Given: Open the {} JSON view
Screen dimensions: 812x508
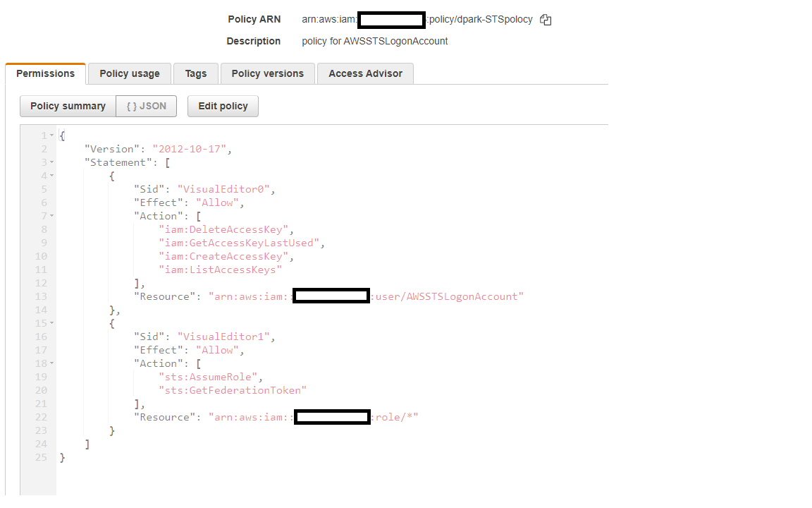Looking at the screenshot, I should (x=146, y=106).
